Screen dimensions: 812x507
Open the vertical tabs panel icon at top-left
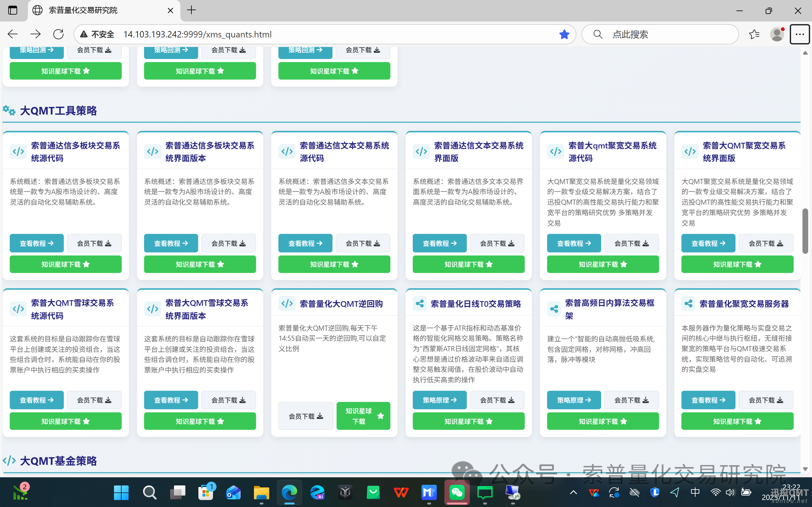click(13, 10)
